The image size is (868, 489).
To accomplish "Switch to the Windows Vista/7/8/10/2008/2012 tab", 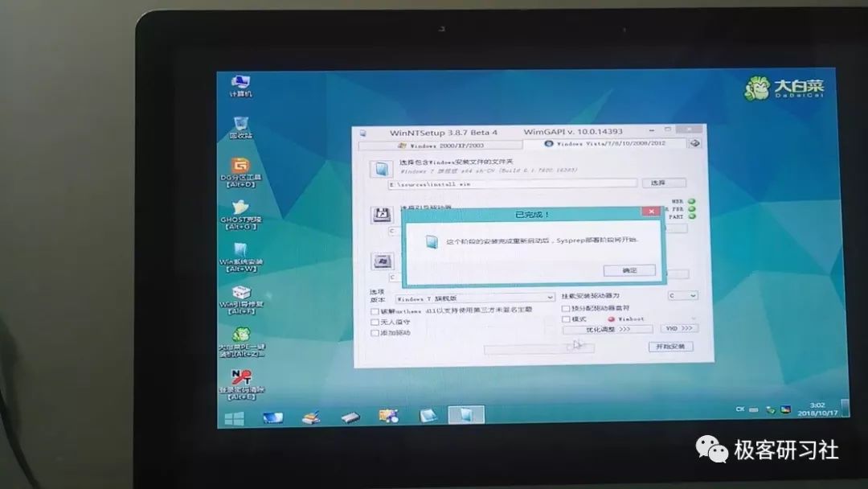I will 605,143.
